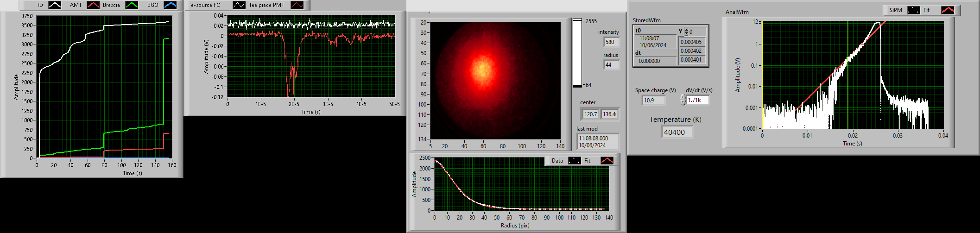
Task: Click the Data legend icon on radius plot
Action: (x=575, y=161)
